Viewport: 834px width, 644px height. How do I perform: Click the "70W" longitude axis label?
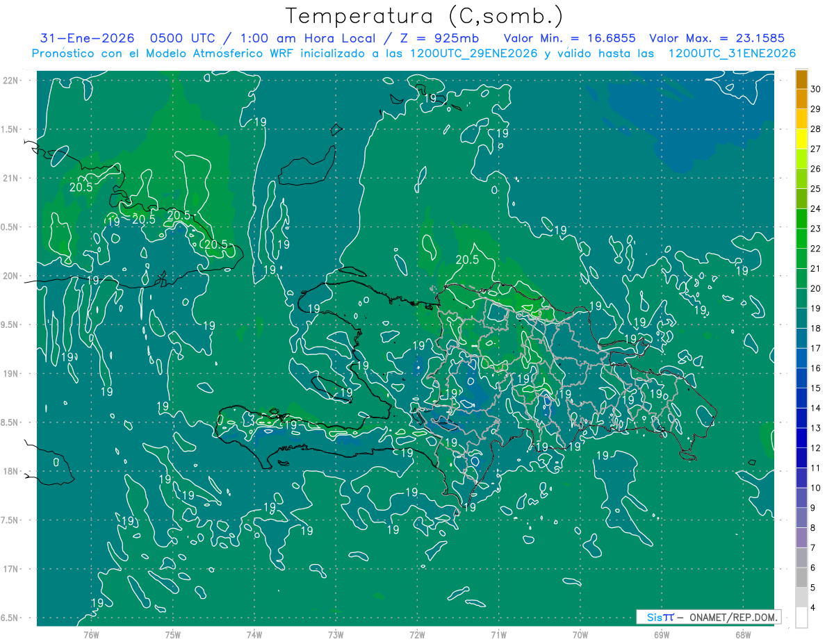click(x=580, y=636)
